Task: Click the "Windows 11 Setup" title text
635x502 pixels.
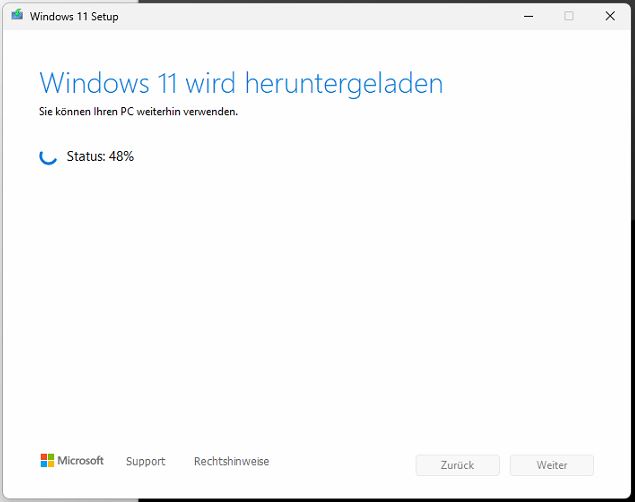Action: (x=74, y=17)
